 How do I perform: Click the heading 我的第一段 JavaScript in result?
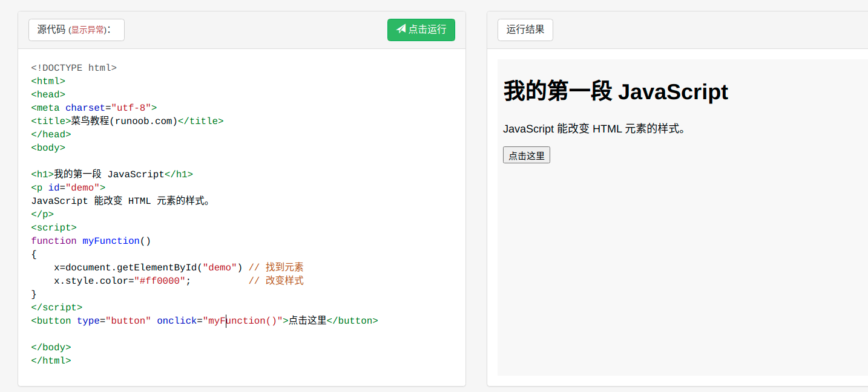coord(616,92)
